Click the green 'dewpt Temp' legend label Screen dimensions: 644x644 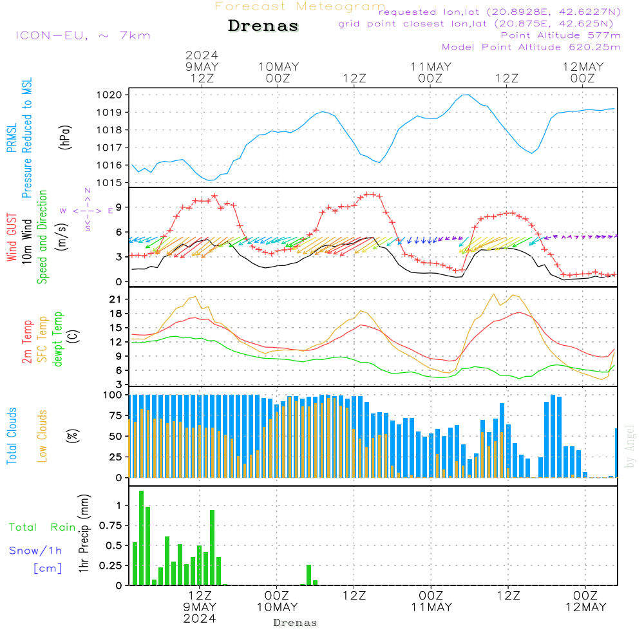[x=57, y=339]
